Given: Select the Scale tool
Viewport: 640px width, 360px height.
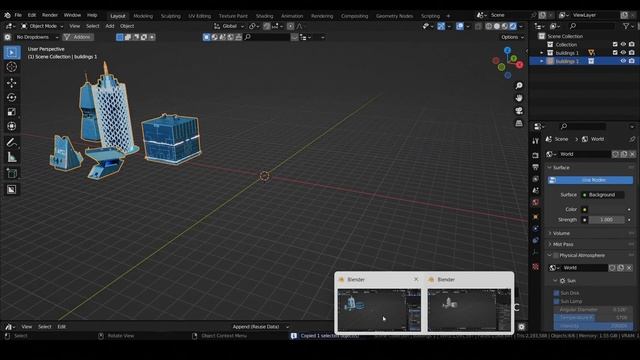Looking at the screenshot, I should 11,111.
